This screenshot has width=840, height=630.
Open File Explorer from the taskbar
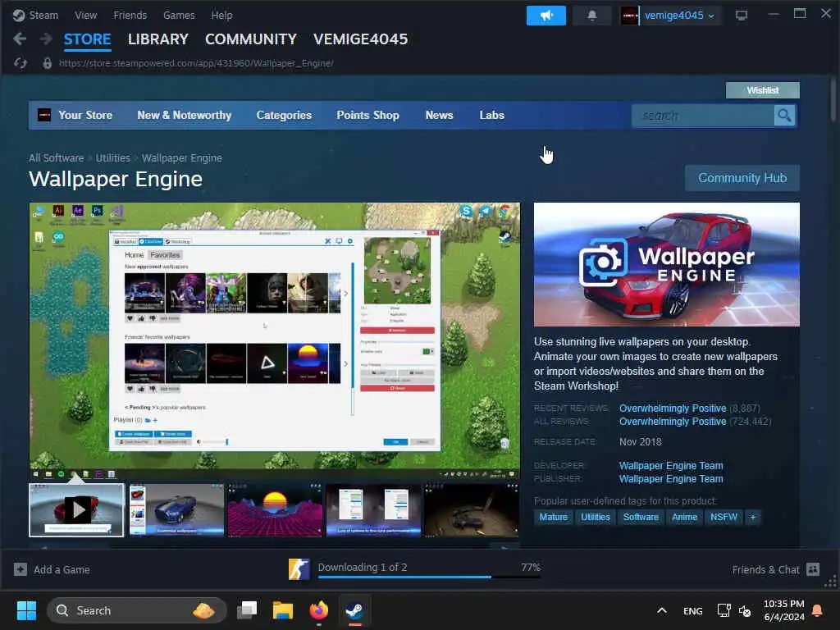pyautogui.click(x=283, y=610)
